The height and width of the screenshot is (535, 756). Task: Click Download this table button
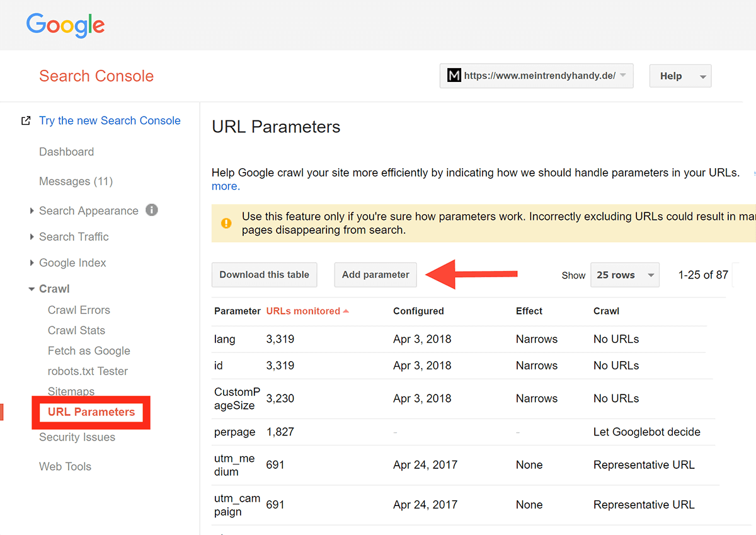(265, 275)
